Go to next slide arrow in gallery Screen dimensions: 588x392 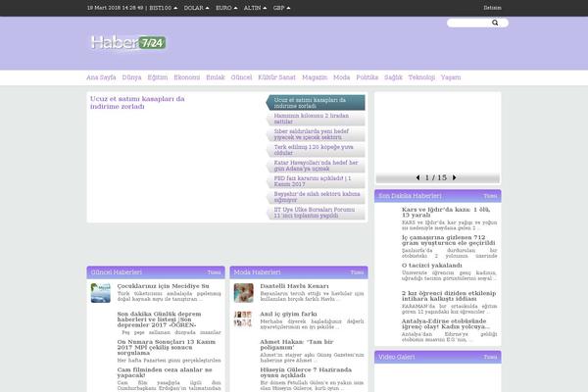(454, 177)
